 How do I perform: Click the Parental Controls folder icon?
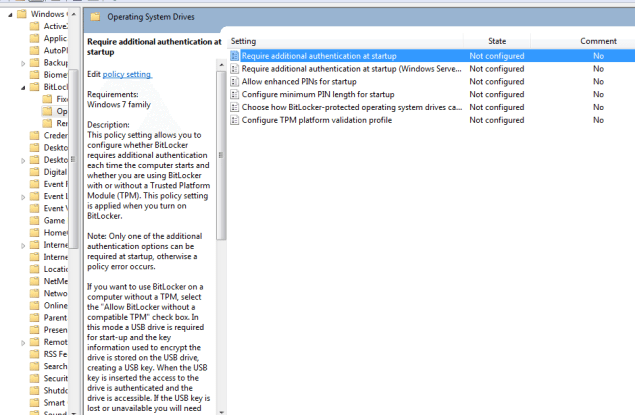(35, 318)
